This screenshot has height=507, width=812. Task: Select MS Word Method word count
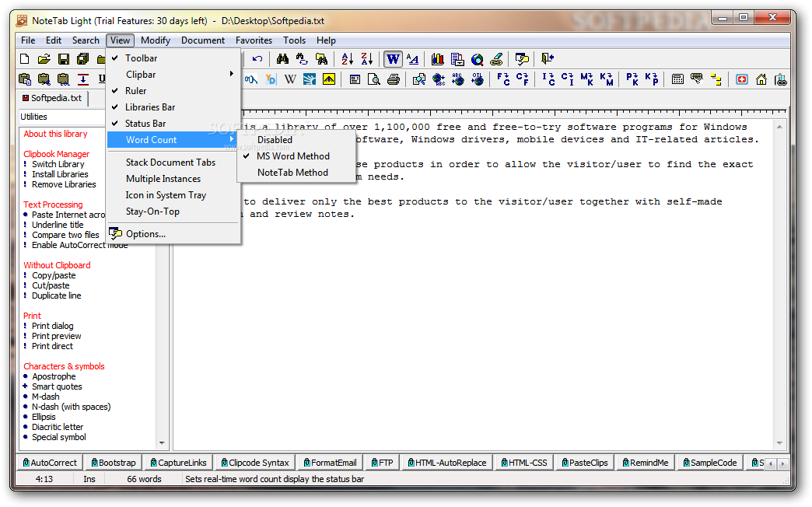[297, 156]
